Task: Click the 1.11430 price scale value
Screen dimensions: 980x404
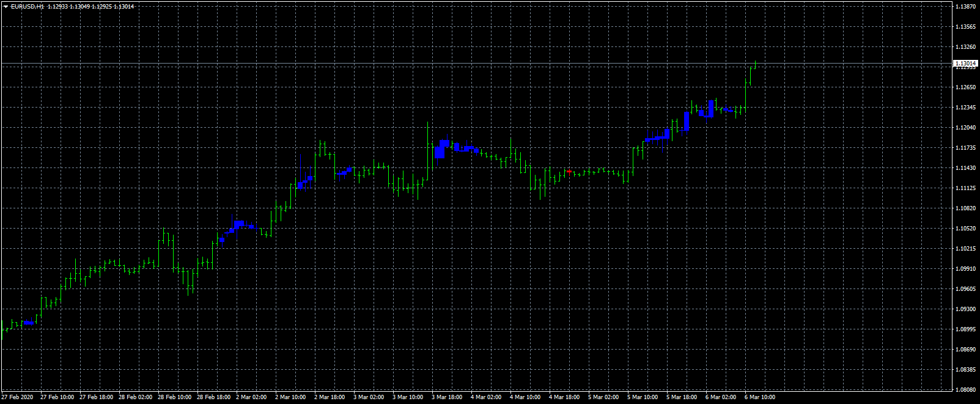Action: [965, 168]
